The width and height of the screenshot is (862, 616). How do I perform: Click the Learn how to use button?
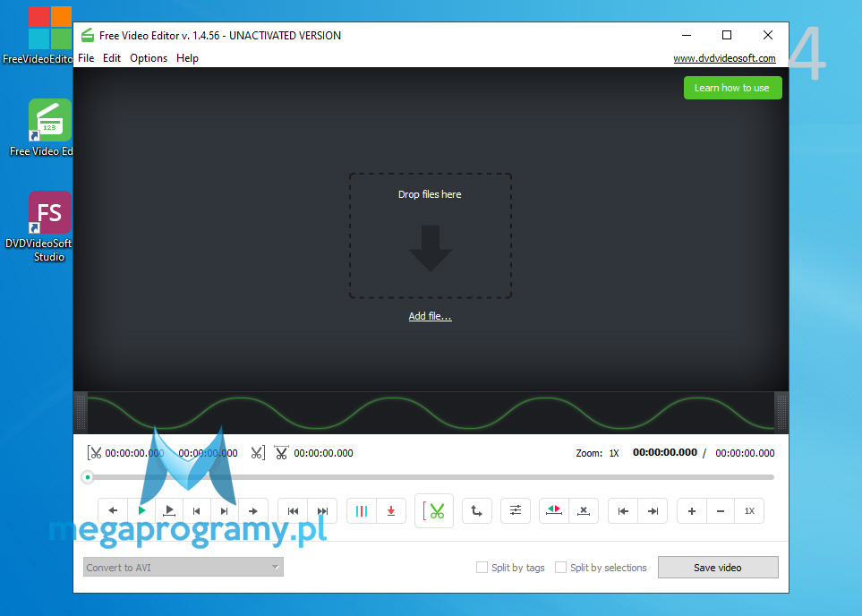pos(732,88)
